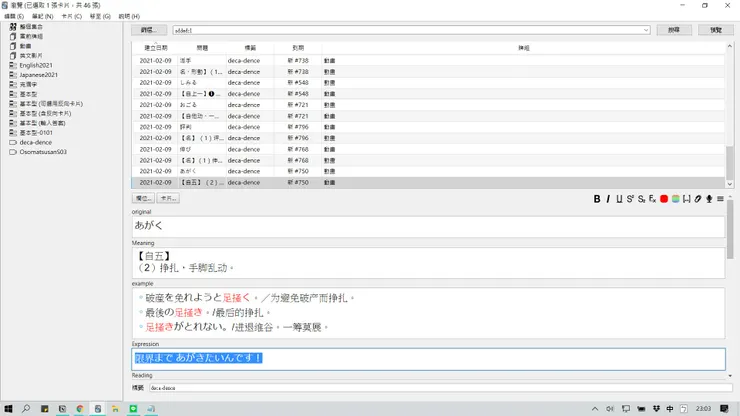Select the deca-dence tag in sidebar
This screenshot has height=416, width=740.
pyautogui.click(x=35, y=142)
